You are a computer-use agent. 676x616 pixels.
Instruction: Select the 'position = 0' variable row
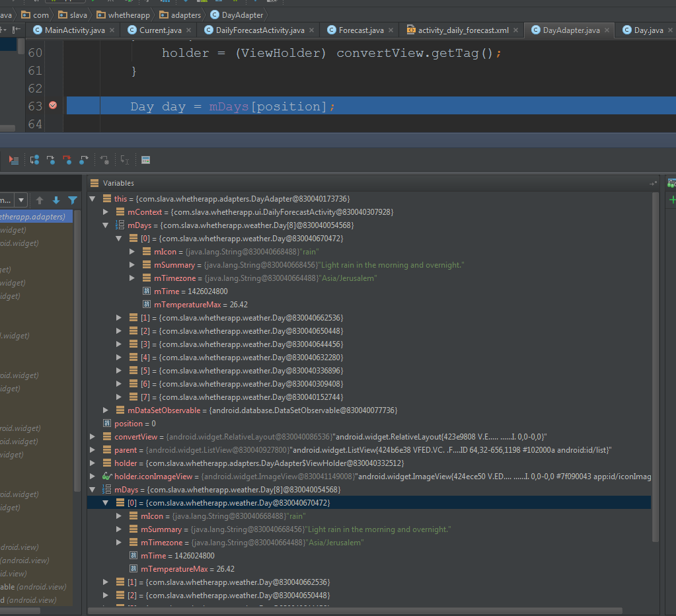(x=135, y=424)
